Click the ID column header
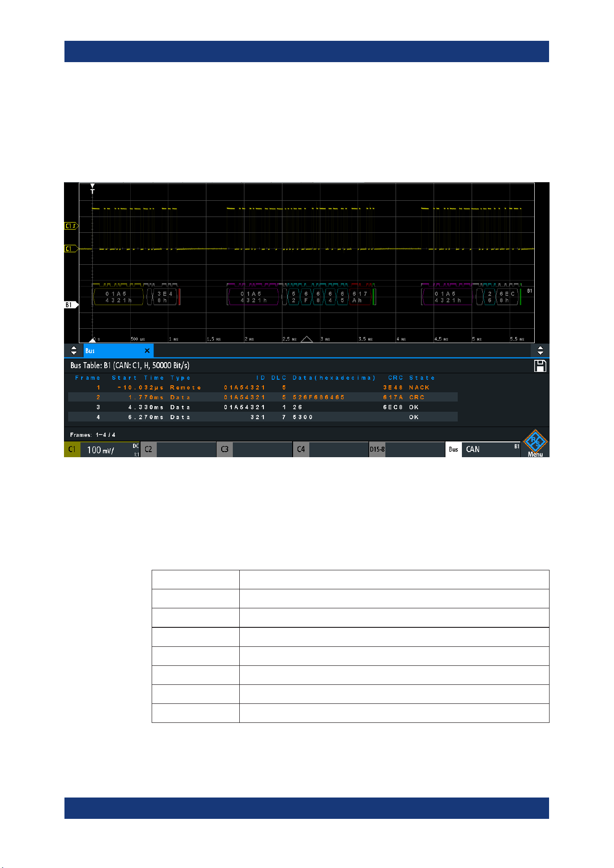 pyautogui.click(x=261, y=378)
